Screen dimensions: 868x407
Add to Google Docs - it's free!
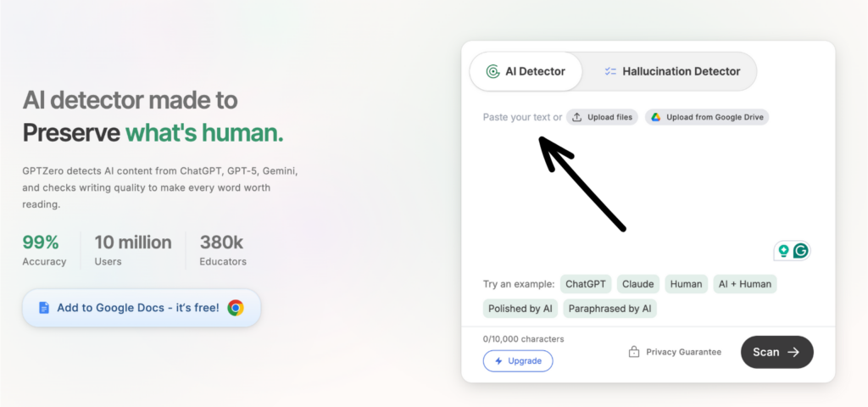click(142, 308)
